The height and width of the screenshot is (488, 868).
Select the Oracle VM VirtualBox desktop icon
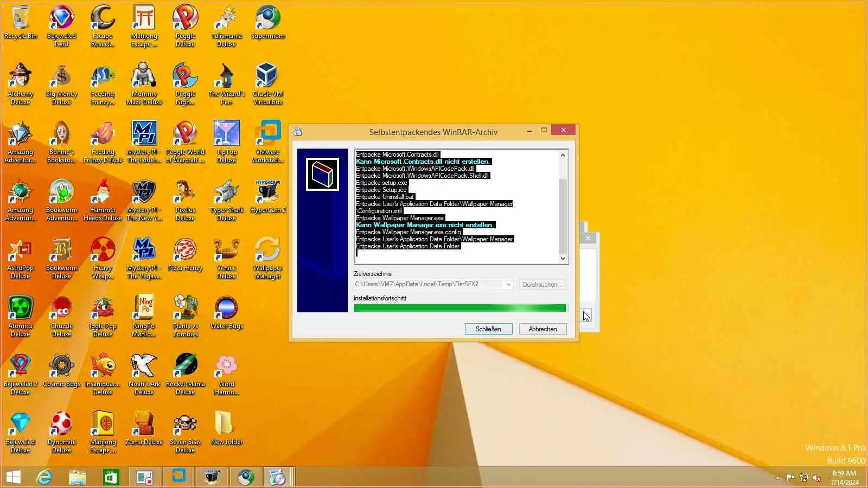[268, 84]
